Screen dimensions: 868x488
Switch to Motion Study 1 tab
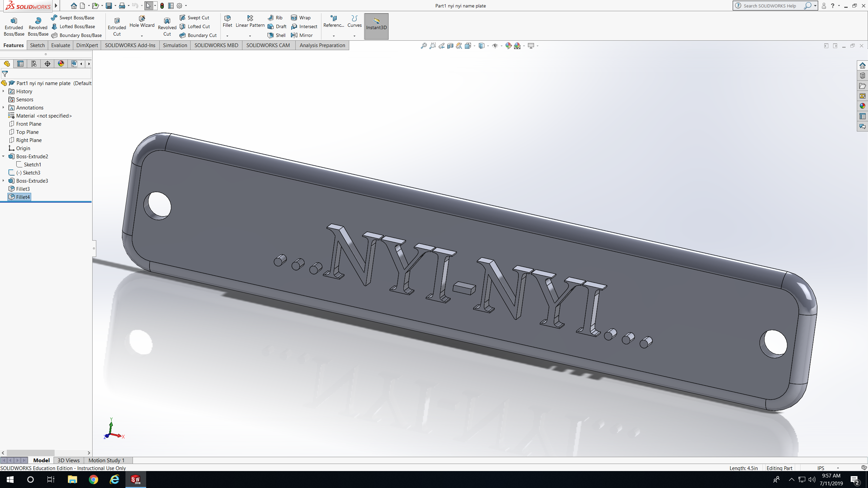106,460
